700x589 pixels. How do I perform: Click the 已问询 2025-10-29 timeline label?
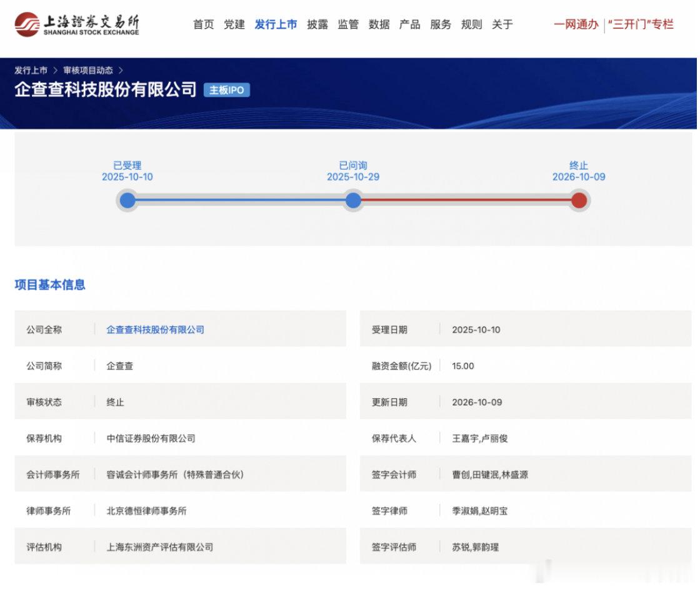click(x=353, y=171)
